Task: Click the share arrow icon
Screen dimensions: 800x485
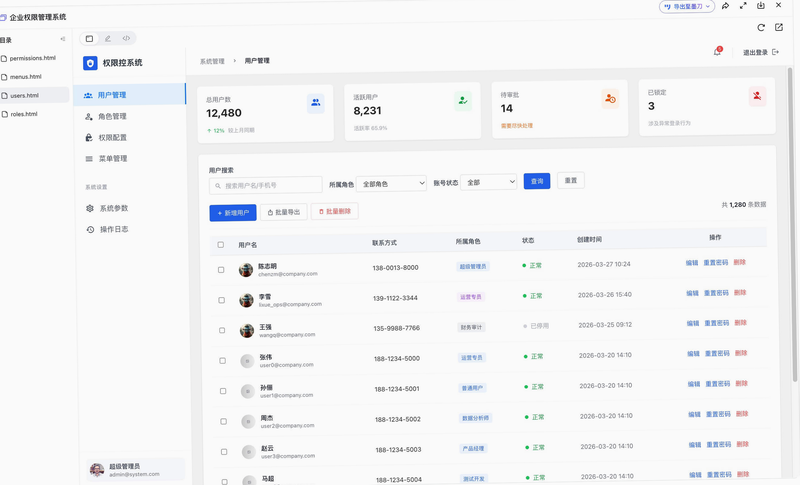Action: (725, 6)
